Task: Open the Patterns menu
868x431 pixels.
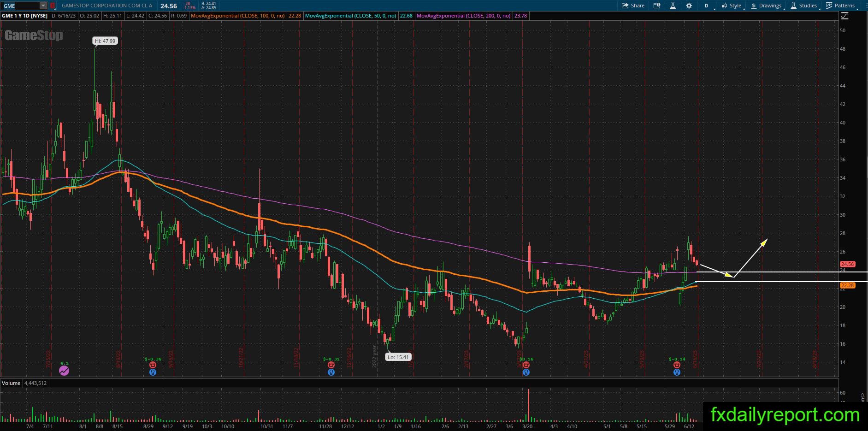Action: click(x=840, y=6)
